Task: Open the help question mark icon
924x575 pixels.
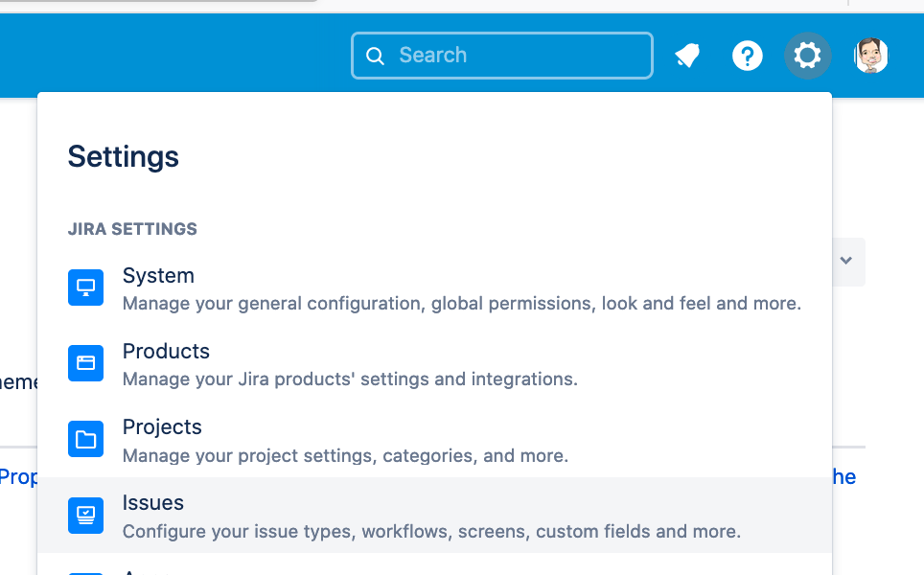Action: [x=748, y=56]
